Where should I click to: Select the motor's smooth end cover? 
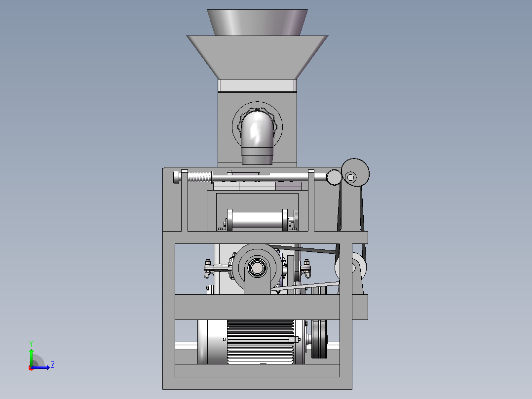(x=212, y=342)
